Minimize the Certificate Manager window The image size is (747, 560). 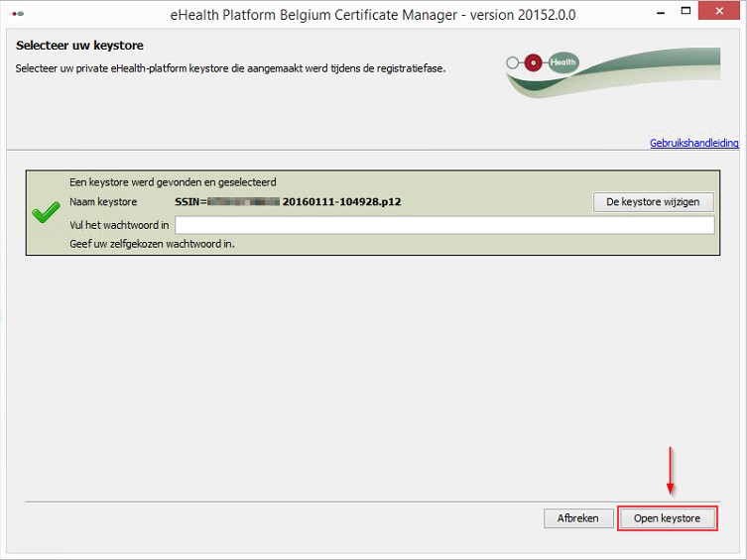coord(661,12)
